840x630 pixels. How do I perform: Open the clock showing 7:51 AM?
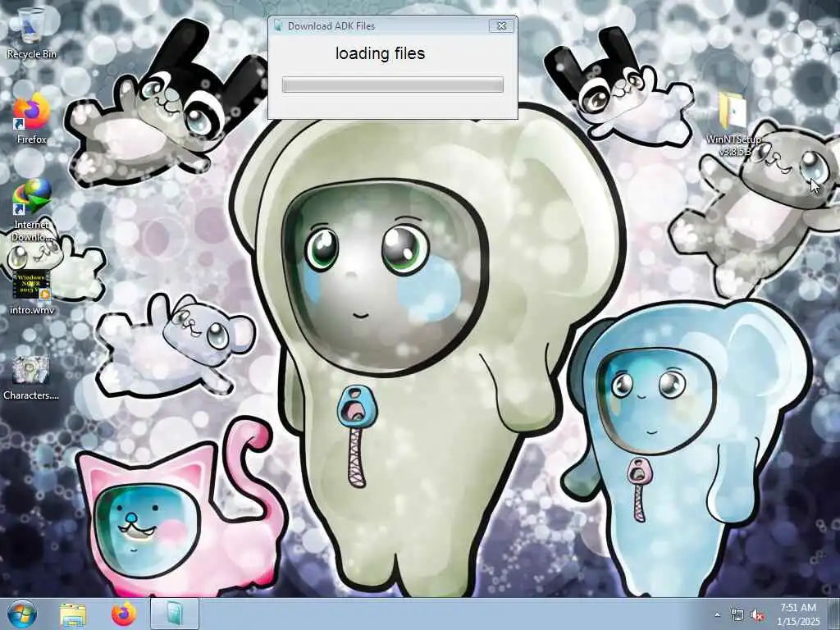click(798, 614)
